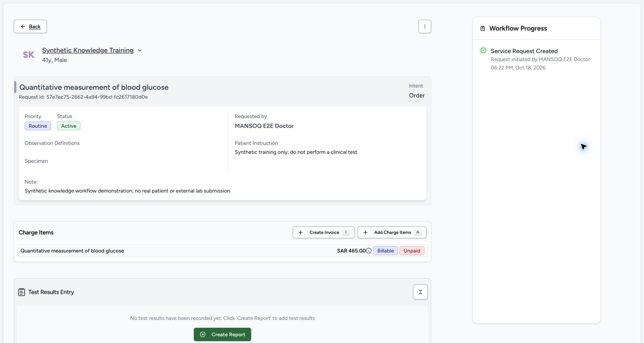
Task: Click the info icon next to SAR 465.00
Action: (369, 251)
